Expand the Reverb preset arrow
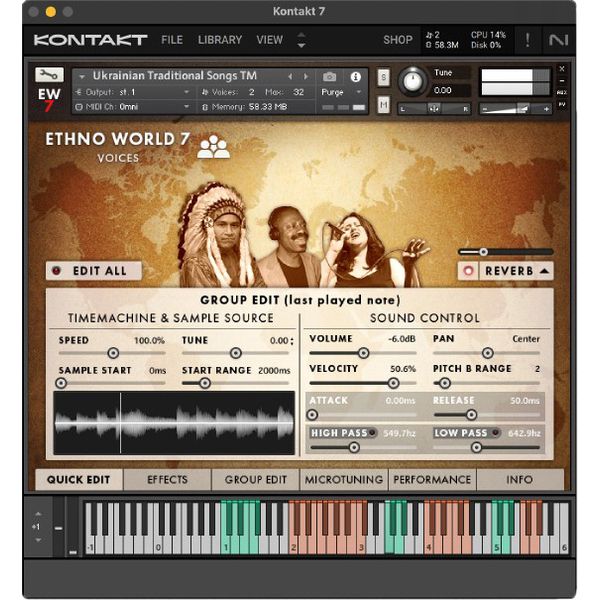The height and width of the screenshot is (600, 600). tap(544, 270)
